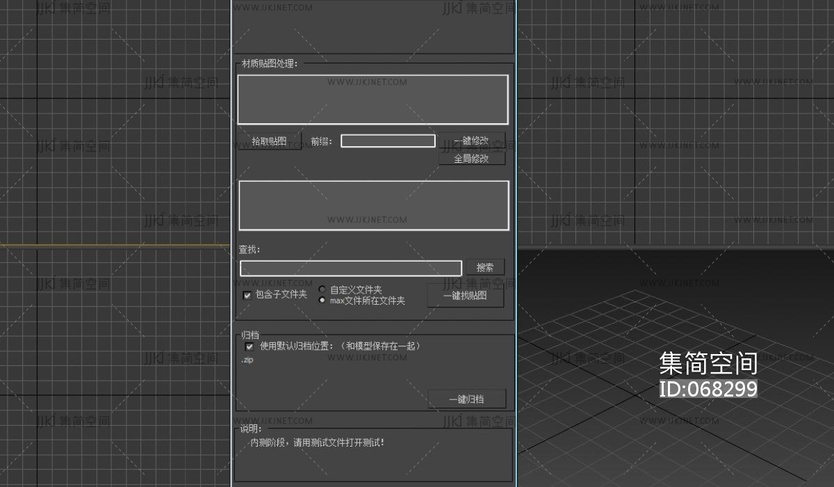Click into the 前缀 prefix input field

[388, 141]
